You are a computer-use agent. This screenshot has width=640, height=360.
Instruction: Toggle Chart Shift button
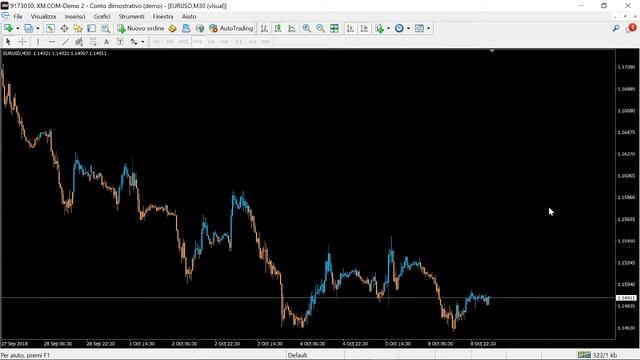click(x=364, y=28)
